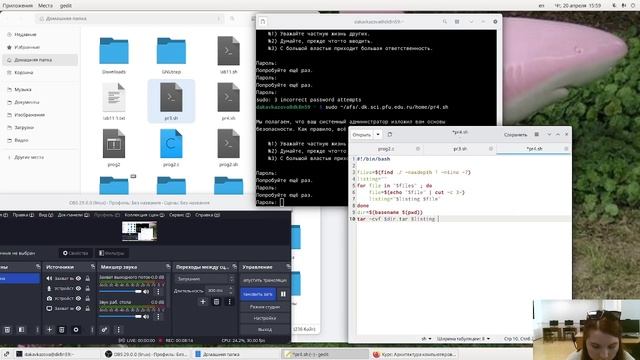
Task: Open desktop audio channel options menu
Action: (x=158, y=316)
